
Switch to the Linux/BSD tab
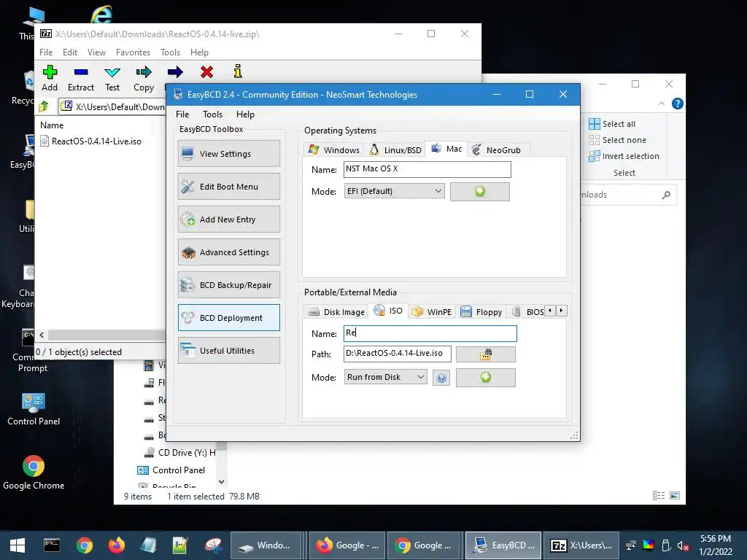pyautogui.click(x=395, y=150)
